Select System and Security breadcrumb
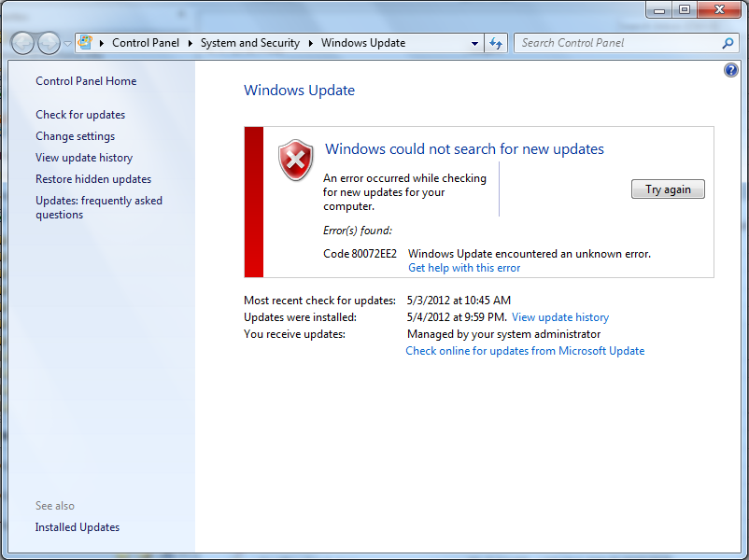The height and width of the screenshot is (560, 749). [249, 43]
